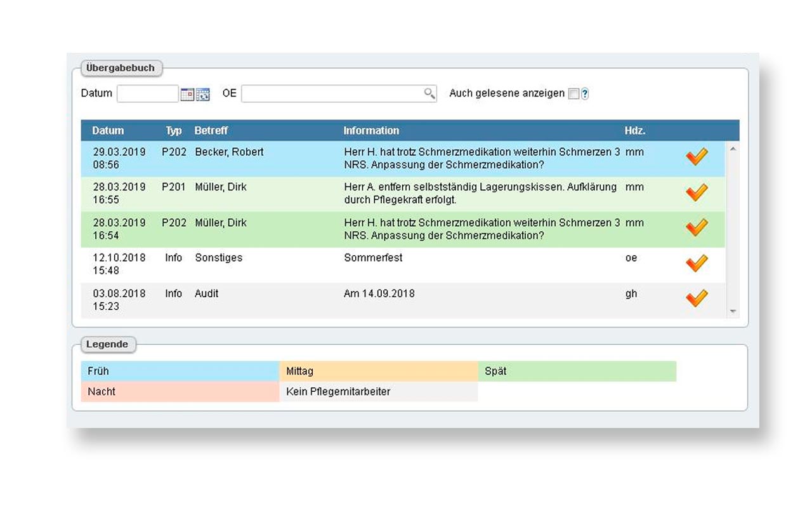The image size is (812, 508).
Task: Click the calendar refresh icon beside Datum
Action: tap(202, 95)
